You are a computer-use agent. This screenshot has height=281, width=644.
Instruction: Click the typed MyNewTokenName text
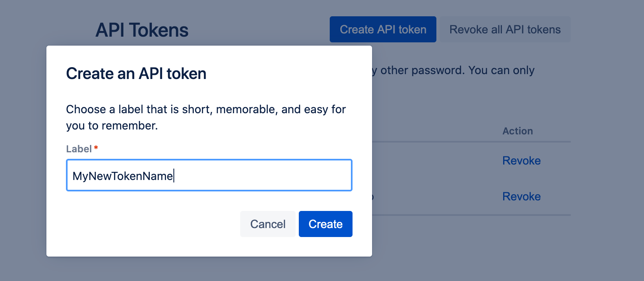tap(123, 176)
